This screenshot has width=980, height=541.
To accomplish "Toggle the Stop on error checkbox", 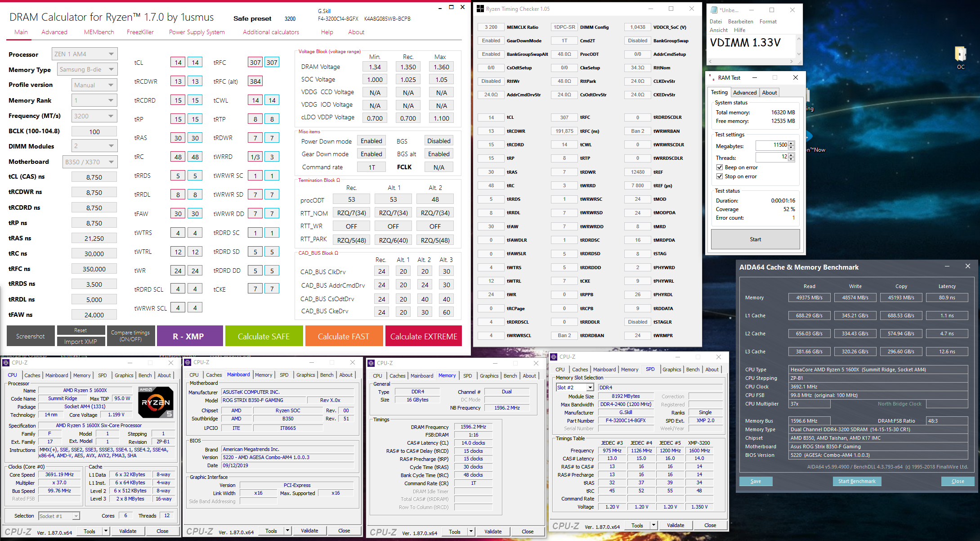I will (720, 176).
